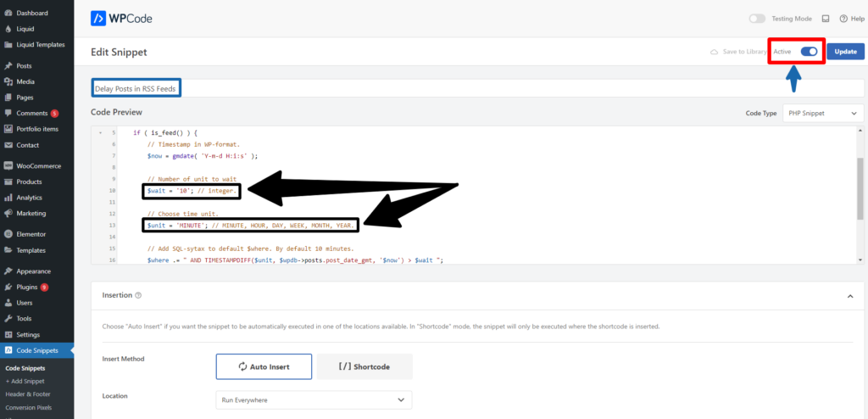
Task: Click the Liquid droplet icon
Action: [x=8, y=29]
